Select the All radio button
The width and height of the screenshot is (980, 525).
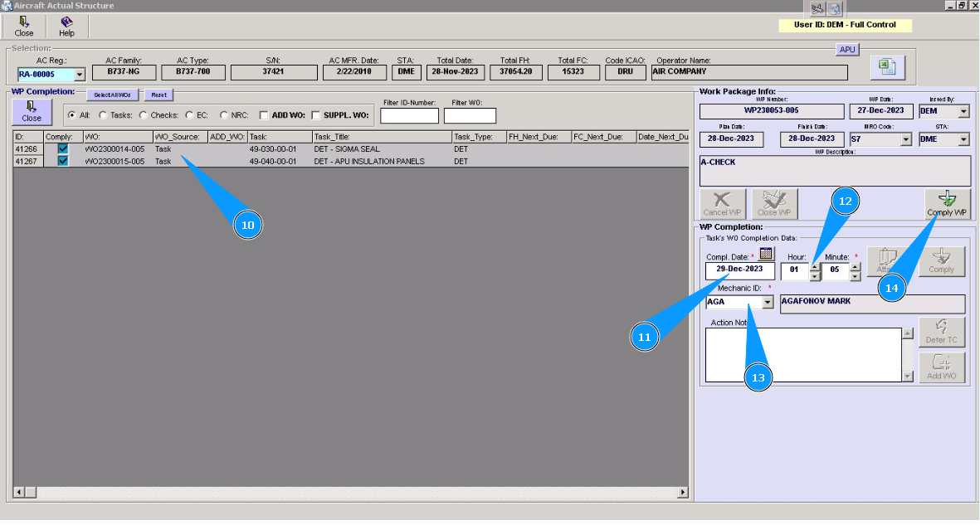click(x=72, y=115)
